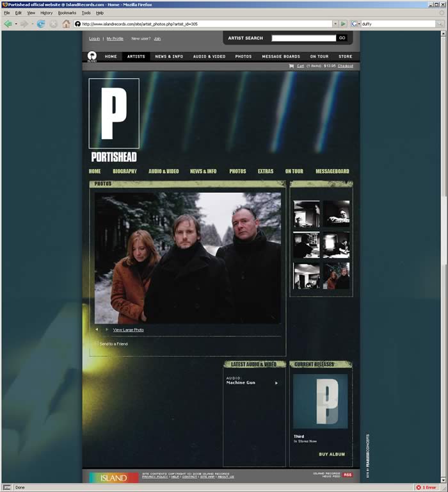This screenshot has height=492, width=448.
Task: Open yellow PHOTOS item in Portishead menu
Action: [237, 171]
